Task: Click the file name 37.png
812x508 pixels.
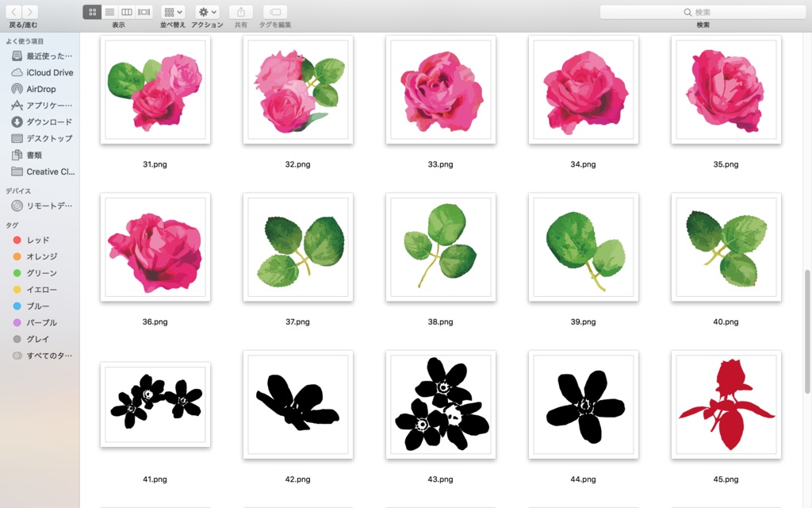Action: point(298,322)
